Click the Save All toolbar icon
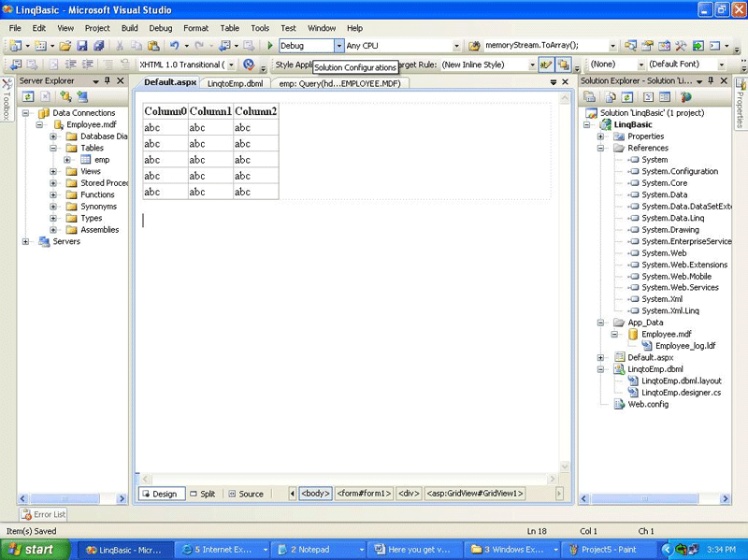The width and height of the screenshot is (748, 560). (98, 46)
